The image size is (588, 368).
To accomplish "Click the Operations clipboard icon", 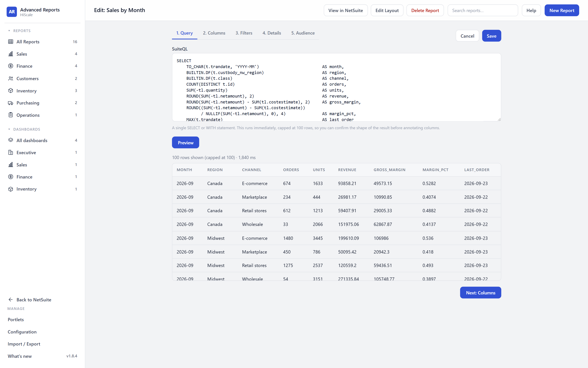I will coord(11,115).
